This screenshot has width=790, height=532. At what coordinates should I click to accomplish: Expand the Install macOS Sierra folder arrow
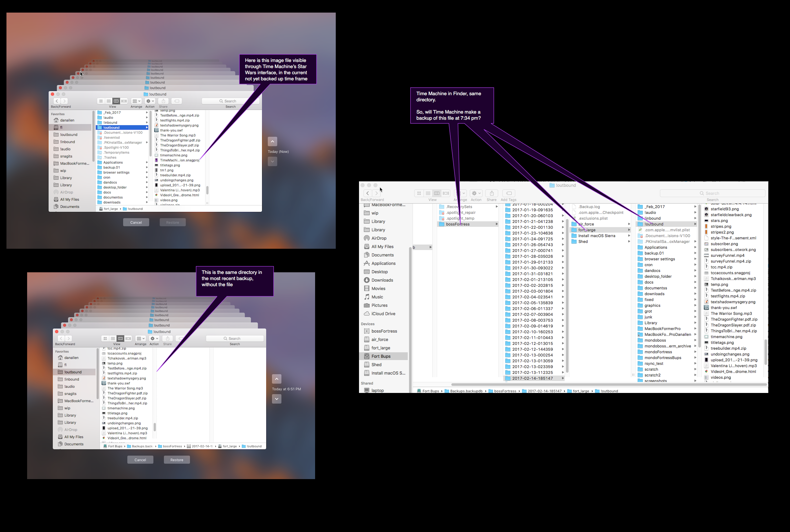pos(629,236)
